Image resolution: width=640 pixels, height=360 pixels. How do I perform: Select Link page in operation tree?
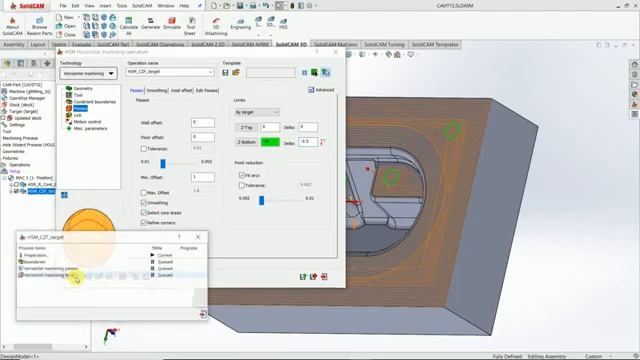point(77,115)
